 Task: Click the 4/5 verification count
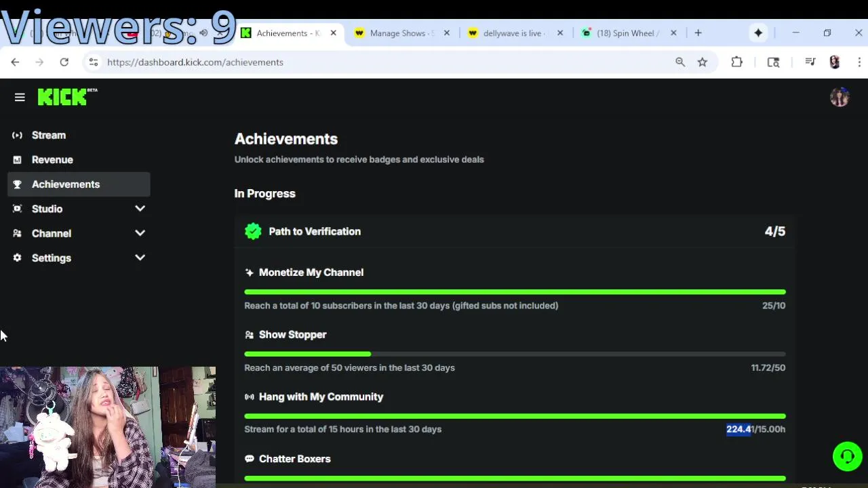point(775,232)
